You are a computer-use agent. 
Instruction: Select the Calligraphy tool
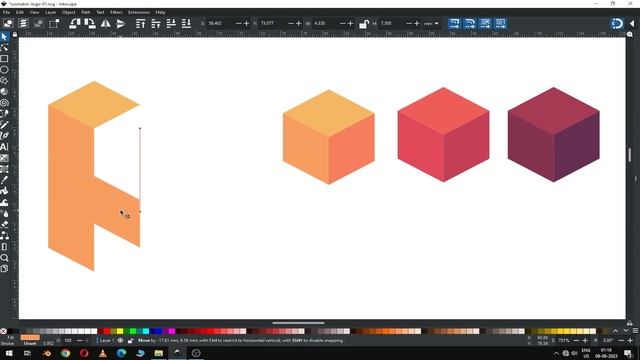click(4, 136)
